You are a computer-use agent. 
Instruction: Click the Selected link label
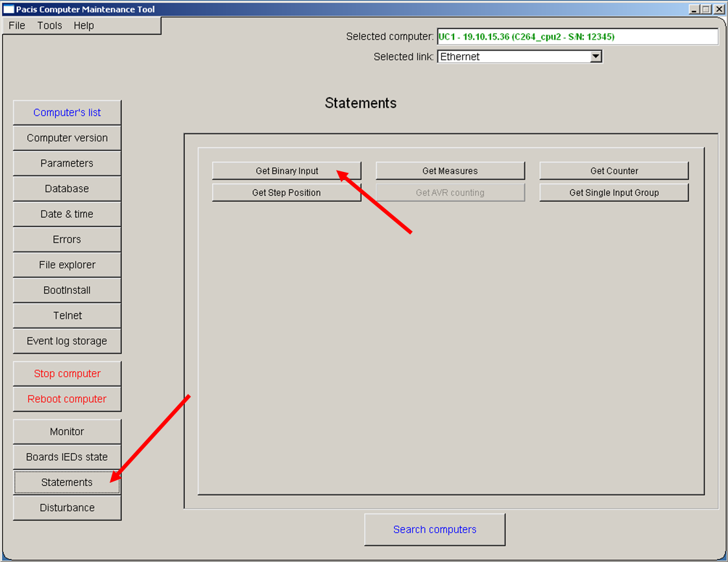[x=404, y=56]
